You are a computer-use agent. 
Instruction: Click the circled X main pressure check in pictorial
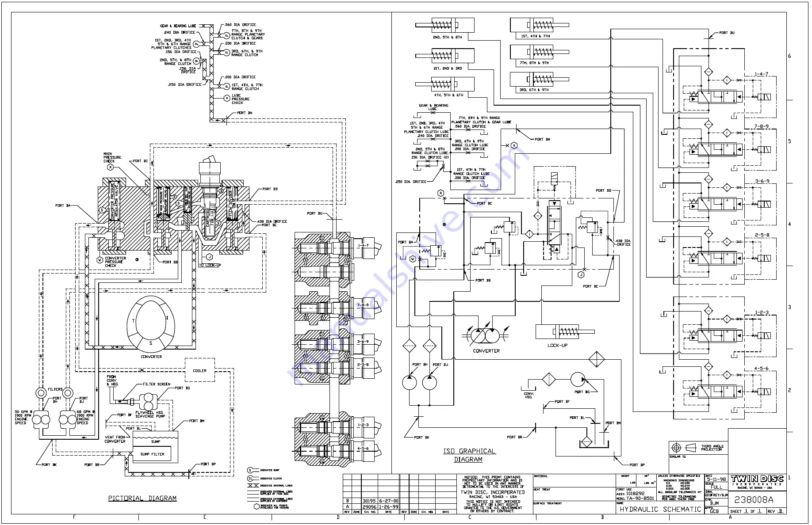pos(111,167)
